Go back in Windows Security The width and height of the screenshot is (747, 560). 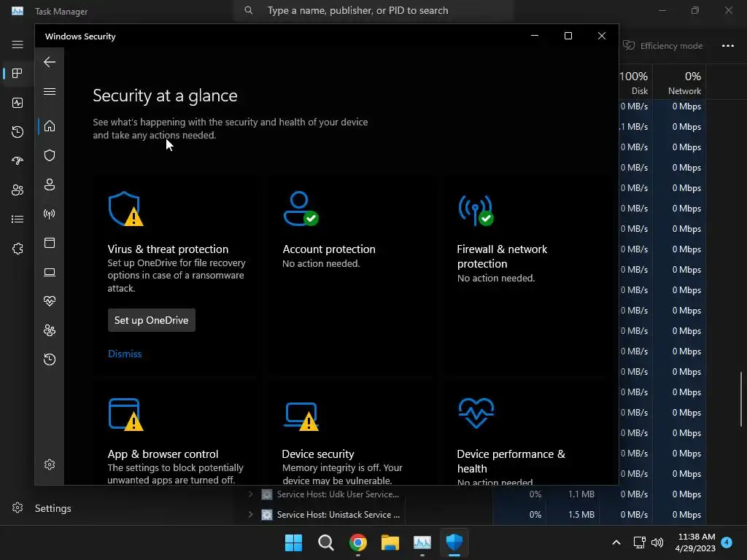point(50,62)
